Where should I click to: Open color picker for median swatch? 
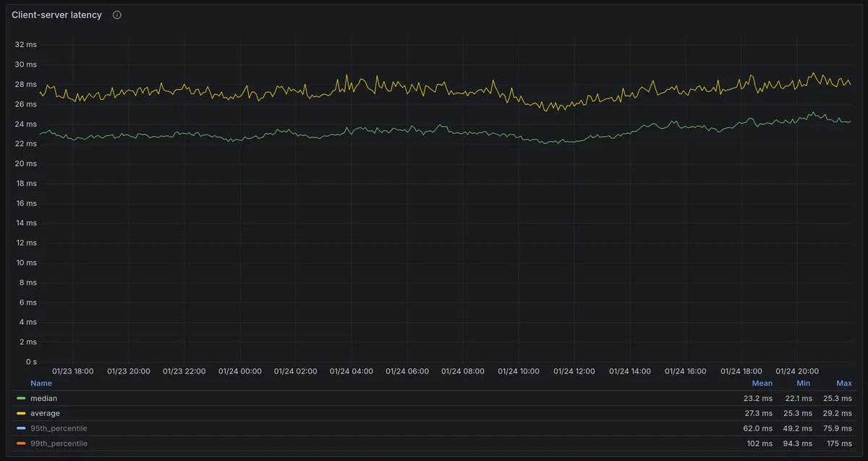(x=21, y=399)
